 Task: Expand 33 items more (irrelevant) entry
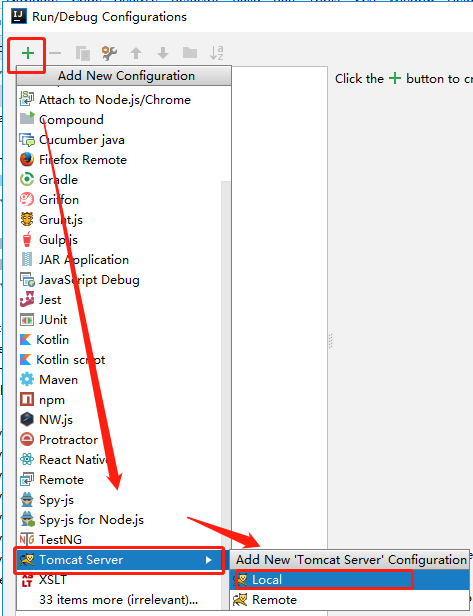118,600
